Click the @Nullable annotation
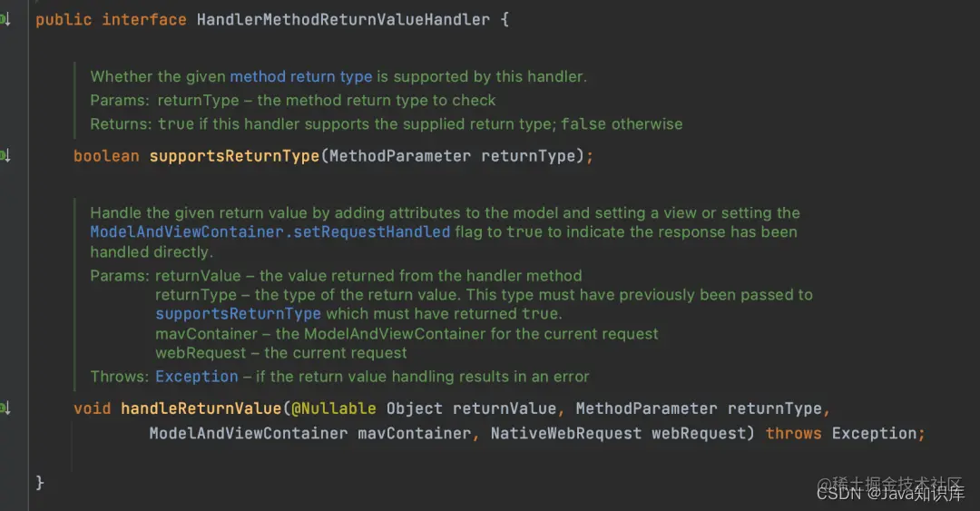The width and height of the screenshot is (980, 511). pyautogui.click(x=334, y=408)
